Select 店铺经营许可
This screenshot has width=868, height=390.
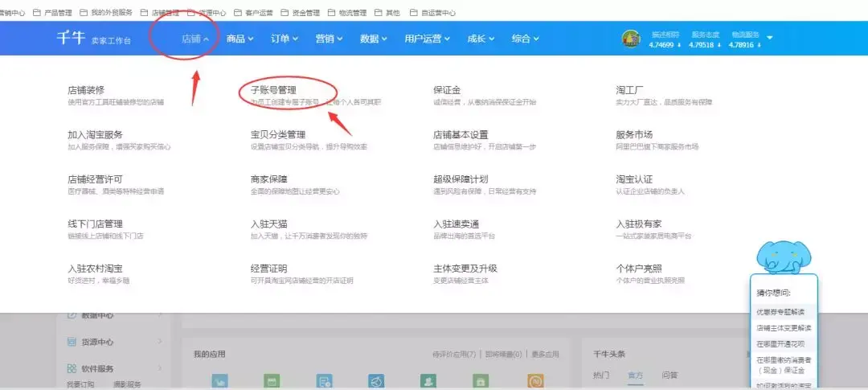[95, 179]
